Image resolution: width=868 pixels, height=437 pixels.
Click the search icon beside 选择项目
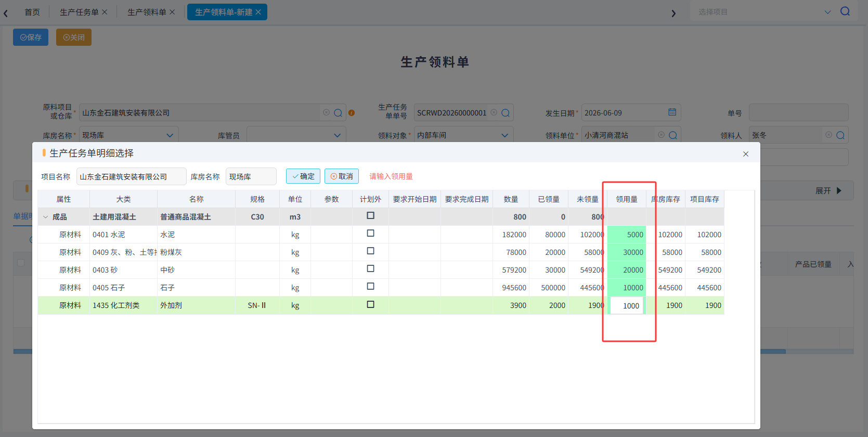[845, 11]
